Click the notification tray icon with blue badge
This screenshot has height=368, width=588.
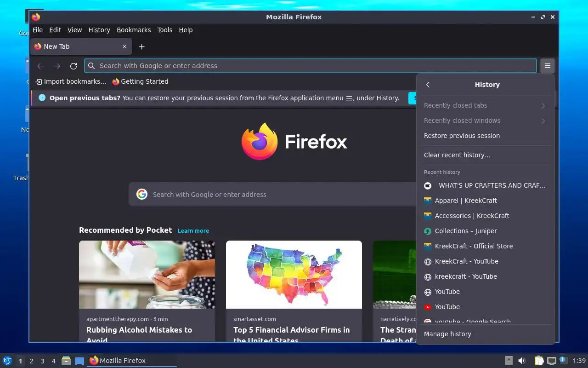coord(564,360)
